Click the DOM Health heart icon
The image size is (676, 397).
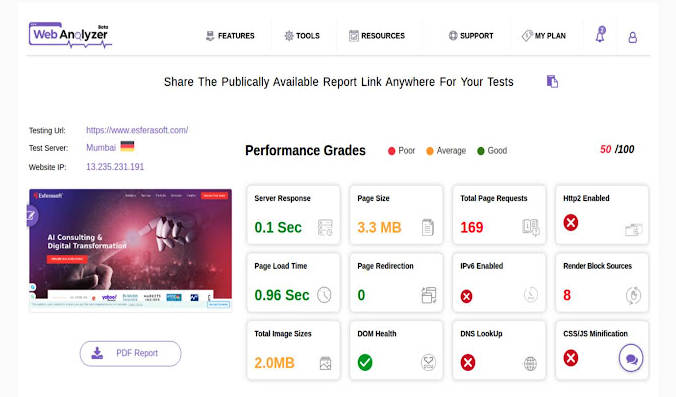pyautogui.click(x=428, y=363)
